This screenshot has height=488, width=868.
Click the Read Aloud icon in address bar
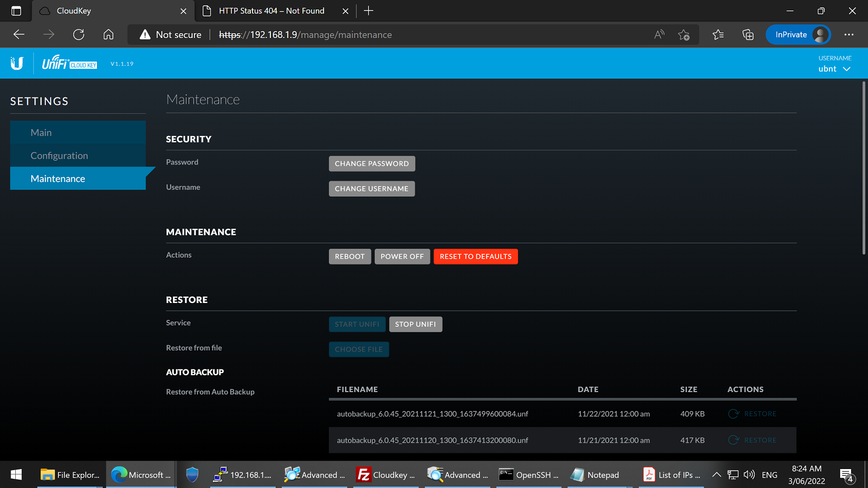tap(659, 35)
